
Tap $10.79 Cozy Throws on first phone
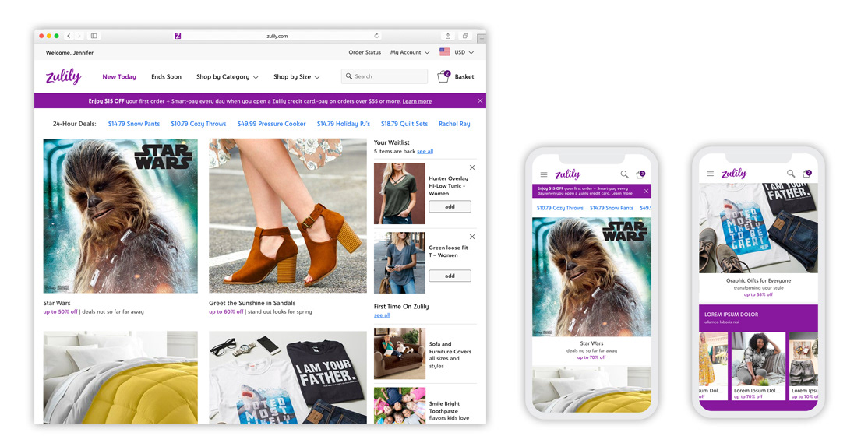click(559, 208)
